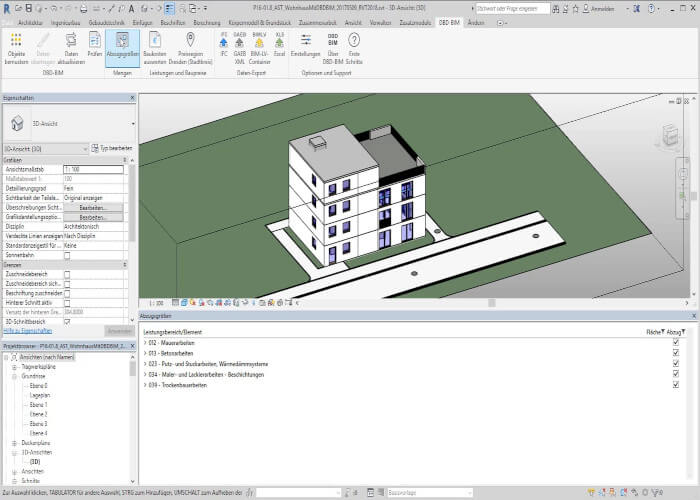The height and width of the screenshot is (500, 700).
Task: Open the Einfügen ribbon tab
Action: pyautogui.click(x=142, y=22)
